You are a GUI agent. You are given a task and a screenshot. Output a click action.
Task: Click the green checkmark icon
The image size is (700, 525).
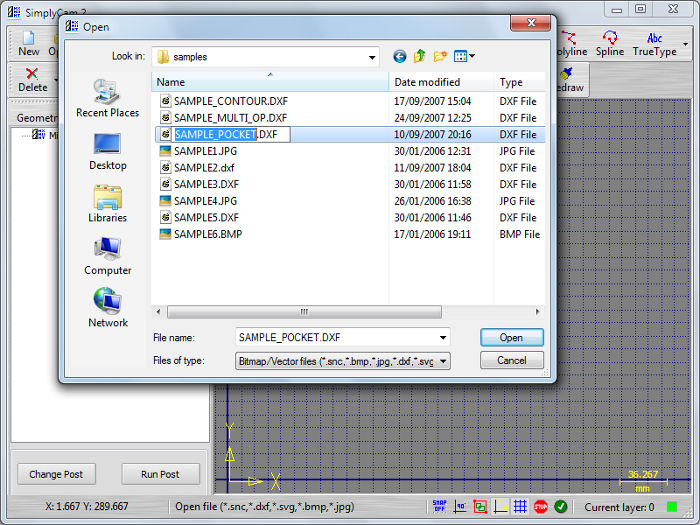(x=561, y=507)
